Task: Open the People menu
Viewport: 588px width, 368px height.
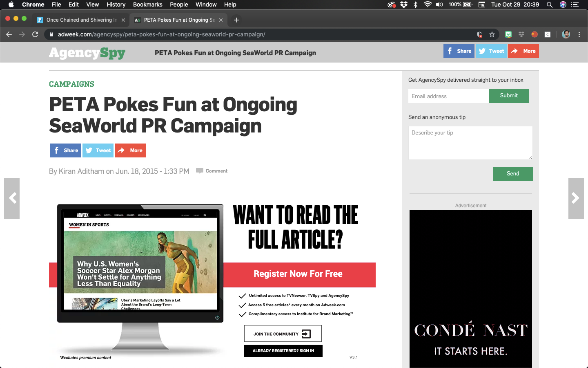Action: click(x=179, y=4)
